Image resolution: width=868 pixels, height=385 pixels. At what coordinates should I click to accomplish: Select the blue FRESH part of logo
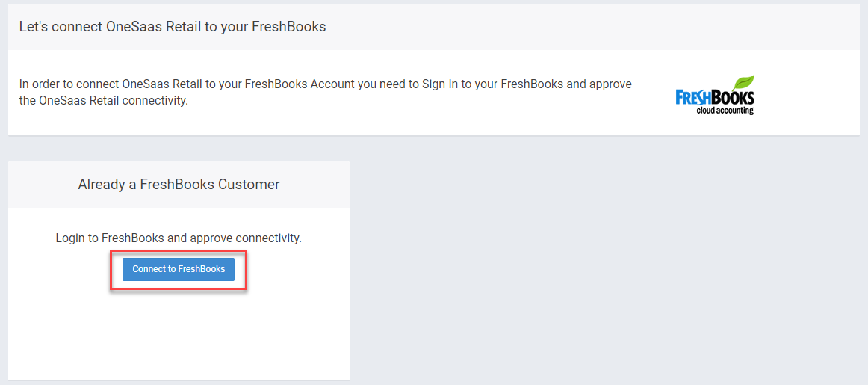693,99
